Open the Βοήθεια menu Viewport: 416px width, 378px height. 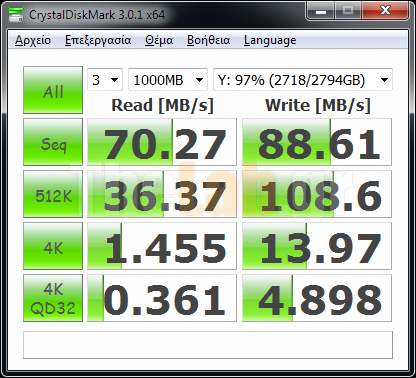(x=208, y=40)
